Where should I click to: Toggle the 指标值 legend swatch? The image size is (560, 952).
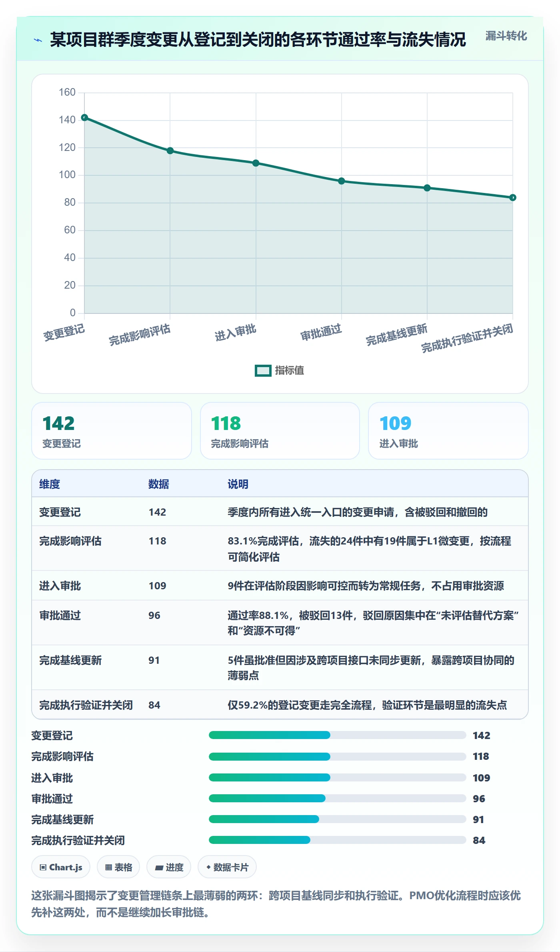pyautogui.click(x=263, y=371)
